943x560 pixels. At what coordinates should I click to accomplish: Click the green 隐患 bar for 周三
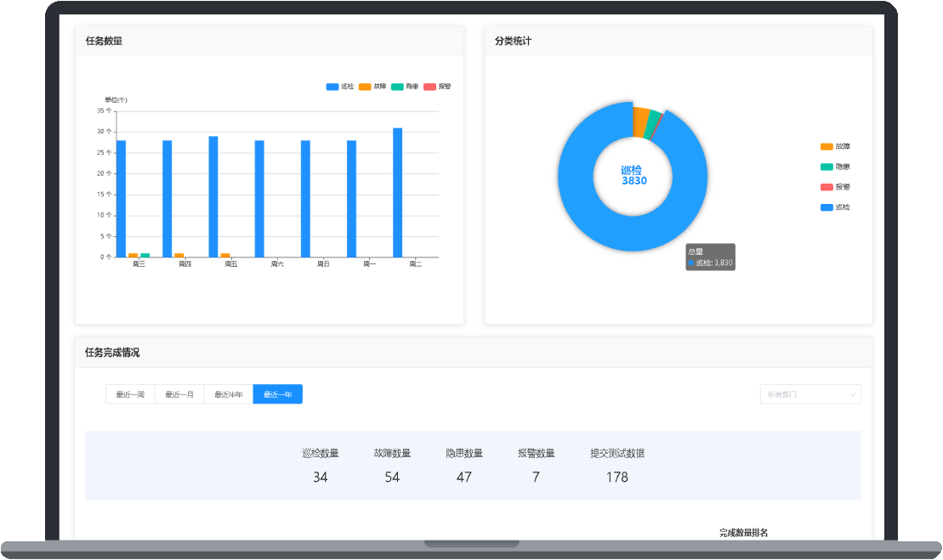[x=145, y=255]
